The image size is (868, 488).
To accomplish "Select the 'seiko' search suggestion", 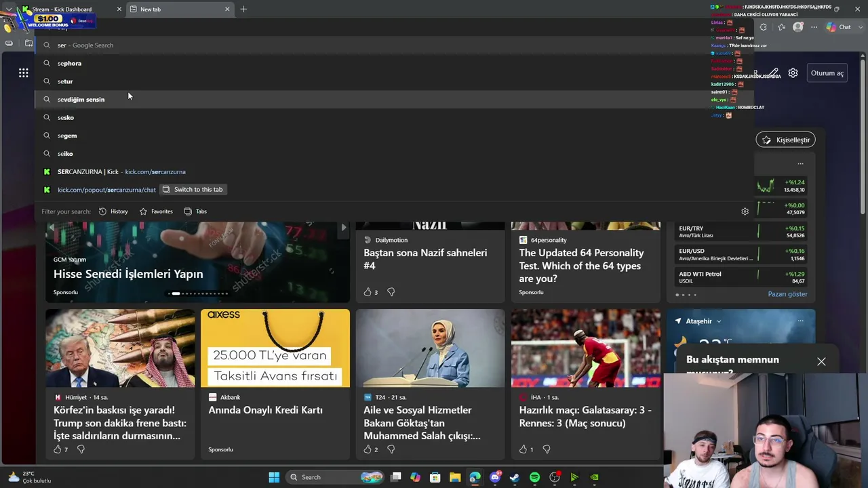I will tap(393, 154).
